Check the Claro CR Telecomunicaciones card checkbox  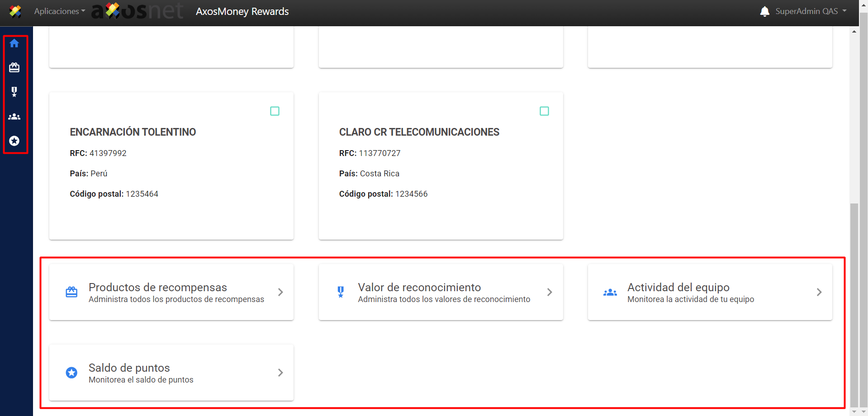coord(544,111)
